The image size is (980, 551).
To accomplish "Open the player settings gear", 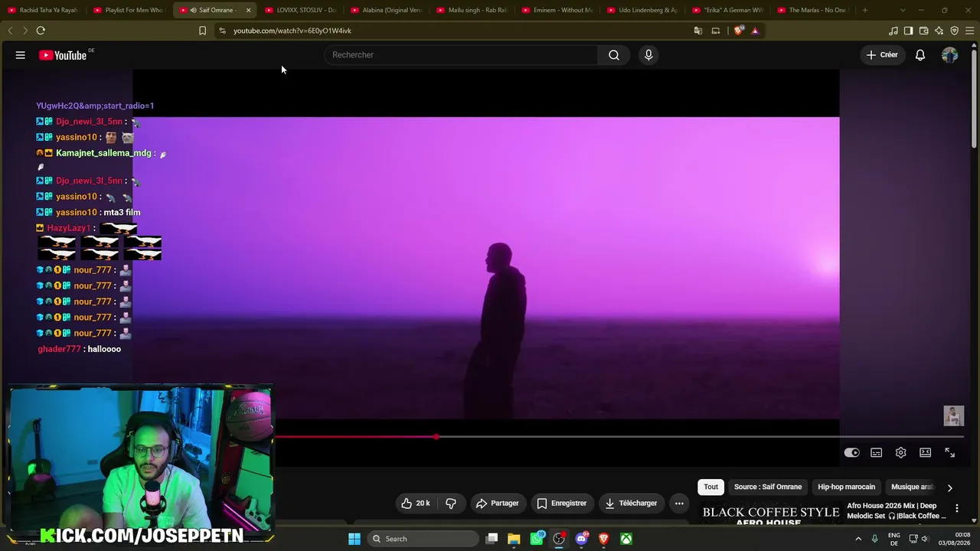I will pos(900,453).
